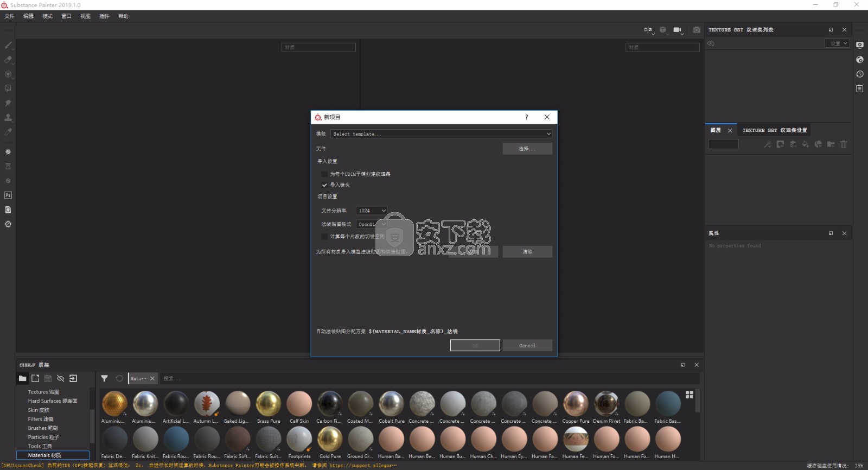Image resolution: width=868 pixels, height=470 pixels.
Task: Select the Smudge tool in left toolbar
Action: [8, 103]
